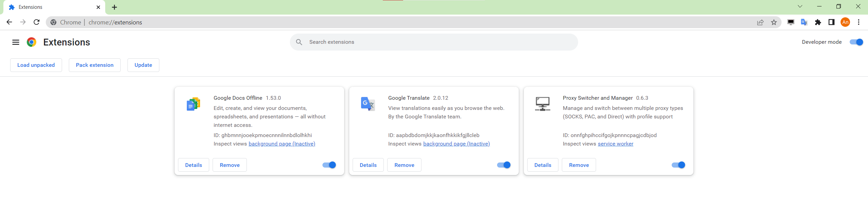The image size is (868, 211).
Task: Reload the extensions page
Action: 37,22
